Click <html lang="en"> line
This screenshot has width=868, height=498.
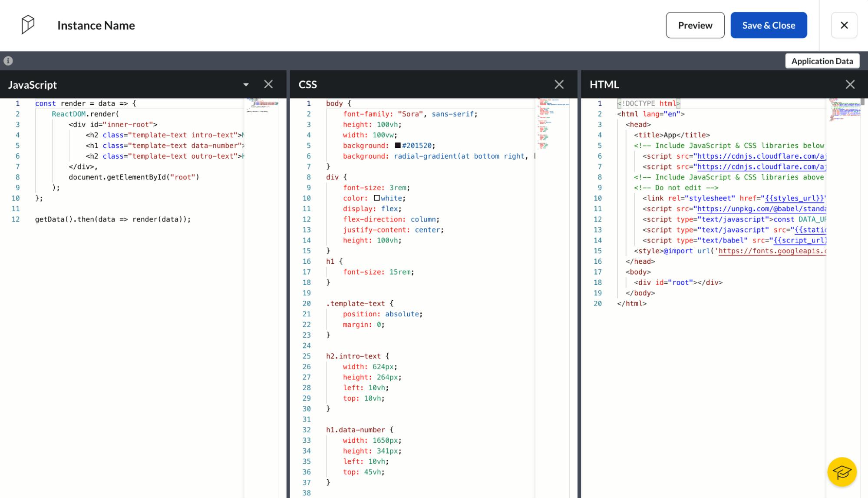[x=650, y=114]
